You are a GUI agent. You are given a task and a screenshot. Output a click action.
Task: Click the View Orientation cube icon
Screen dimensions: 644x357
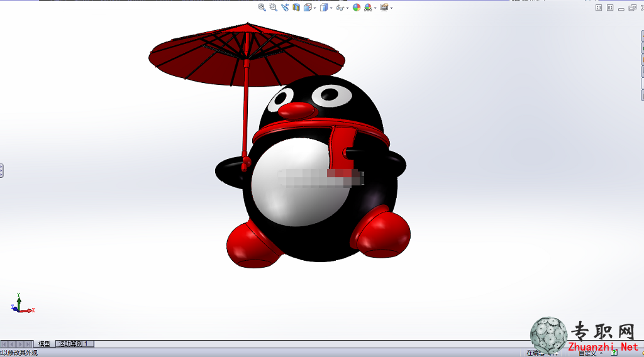click(307, 8)
